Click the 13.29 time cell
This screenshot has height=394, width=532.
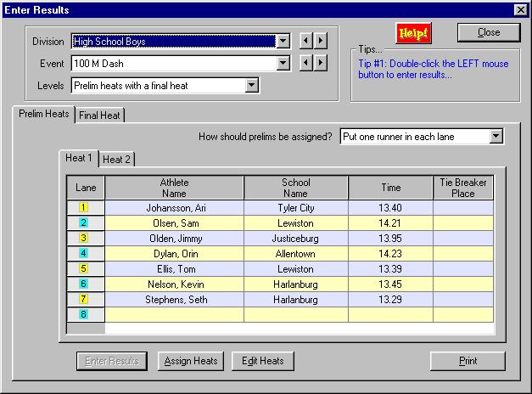tap(390, 299)
